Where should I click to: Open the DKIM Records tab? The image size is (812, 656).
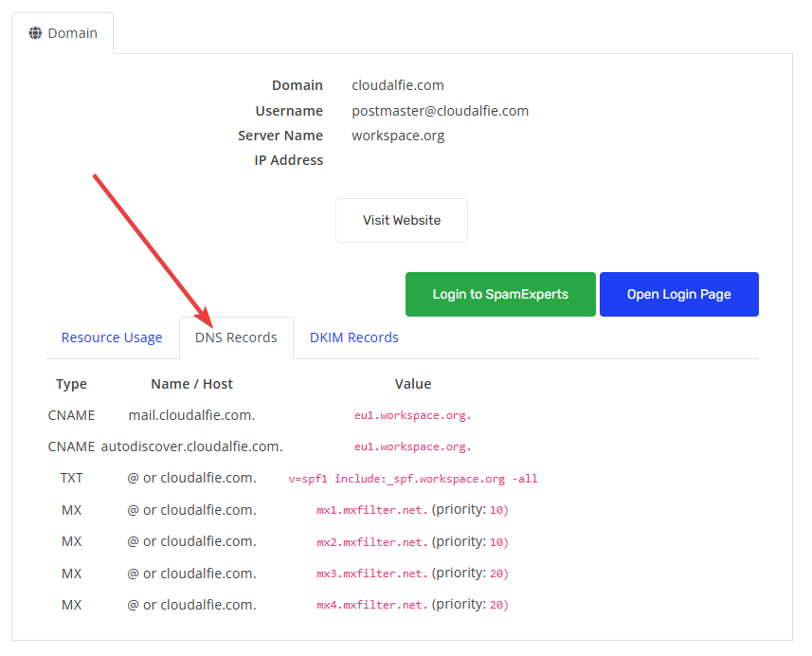[x=353, y=337]
